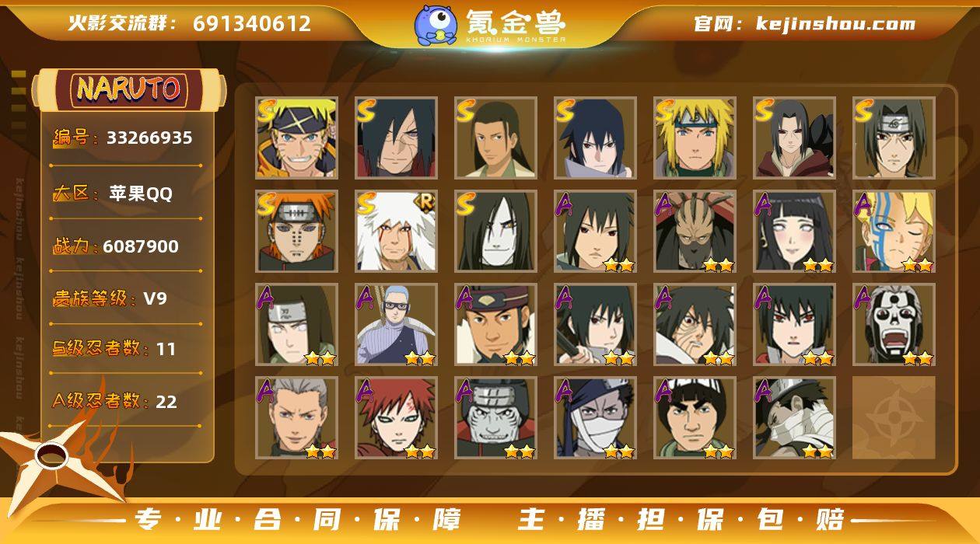Click the account ID 33266935

tap(149, 138)
